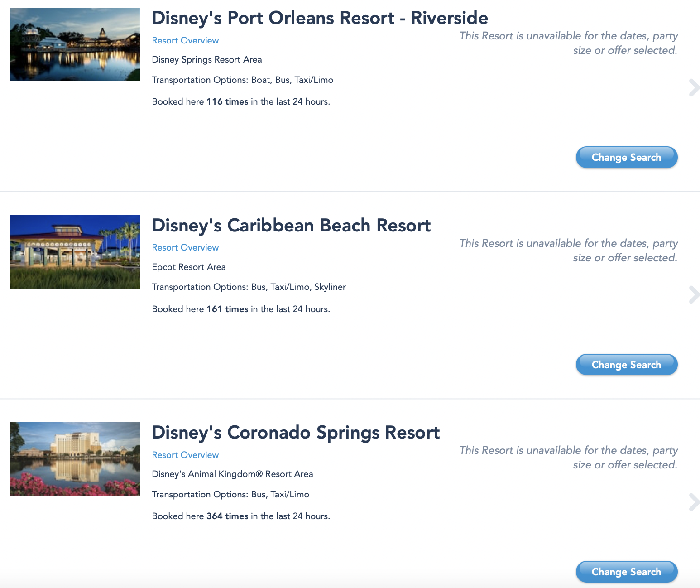This screenshot has height=588, width=700.
Task: Select the Disney's Port Orleans Resort - Riverside heading
Action: pos(320,18)
